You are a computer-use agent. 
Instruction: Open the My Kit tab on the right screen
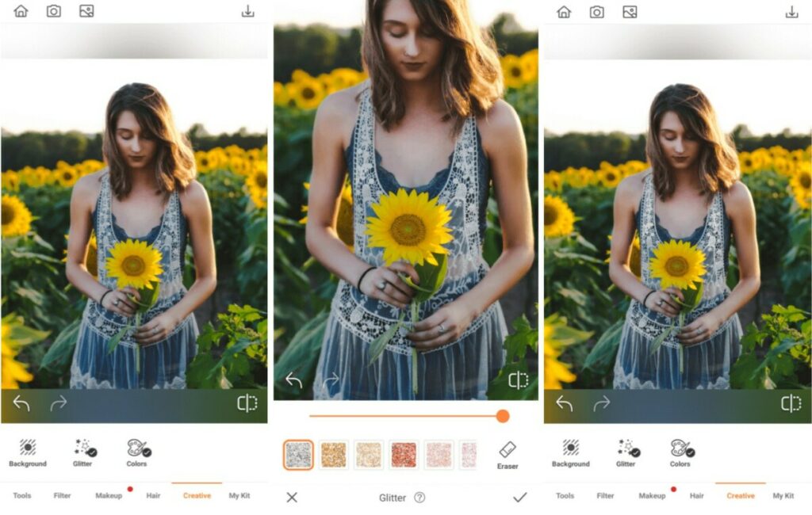click(783, 495)
